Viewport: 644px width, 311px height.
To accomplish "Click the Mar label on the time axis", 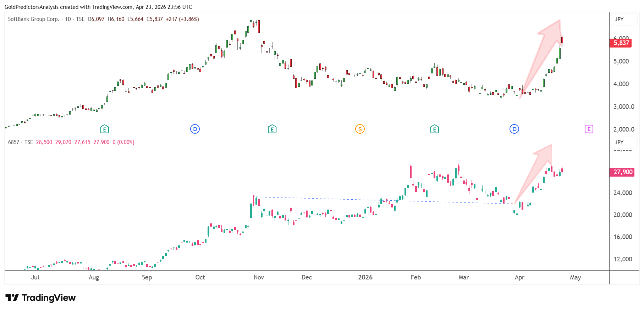I will point(464,277).
